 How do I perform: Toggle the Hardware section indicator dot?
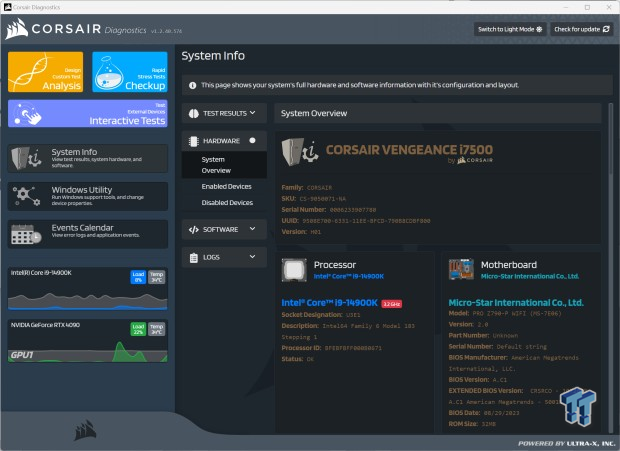(x=252, y=141)
